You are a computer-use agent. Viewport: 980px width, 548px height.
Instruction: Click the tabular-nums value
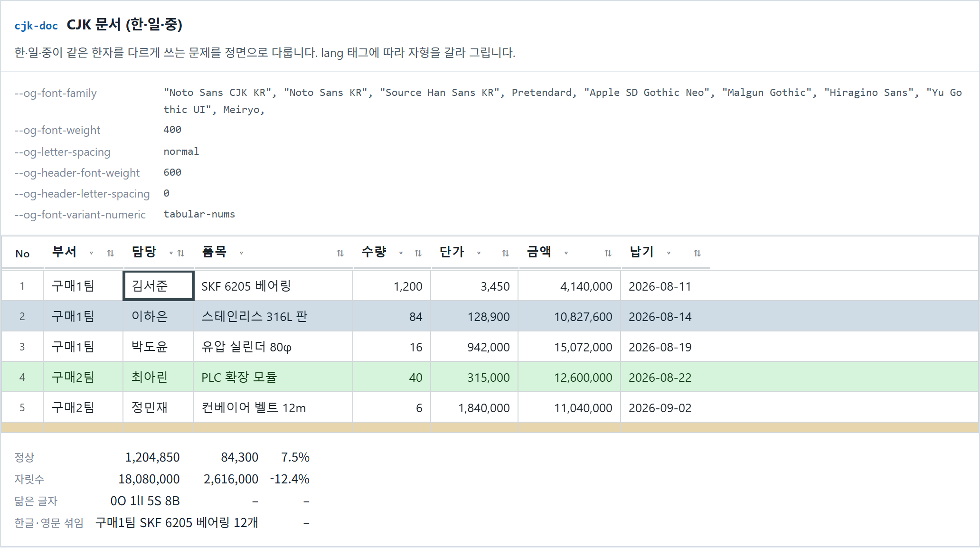tap(199, 214)
